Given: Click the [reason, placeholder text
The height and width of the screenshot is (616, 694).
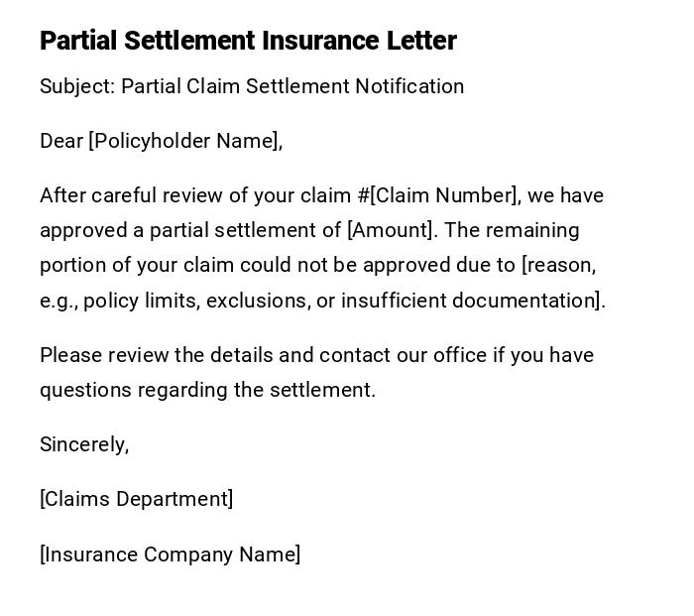Looking at the screenshot, I should 558,265.
